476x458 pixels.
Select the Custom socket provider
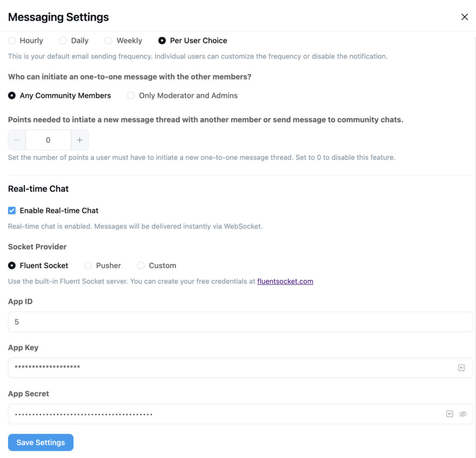tap(141, 266)
